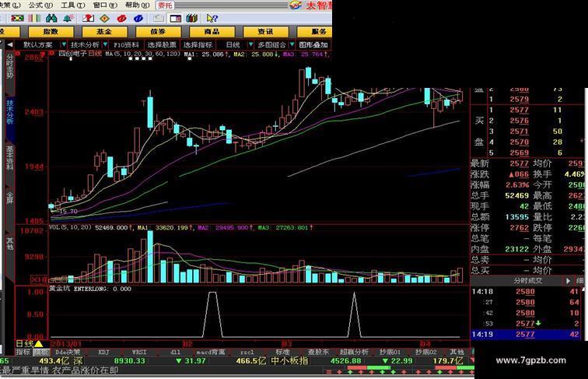Click the 服务 yellow button
This screenshot has height=379, width=588.
(x=315, y=32)
